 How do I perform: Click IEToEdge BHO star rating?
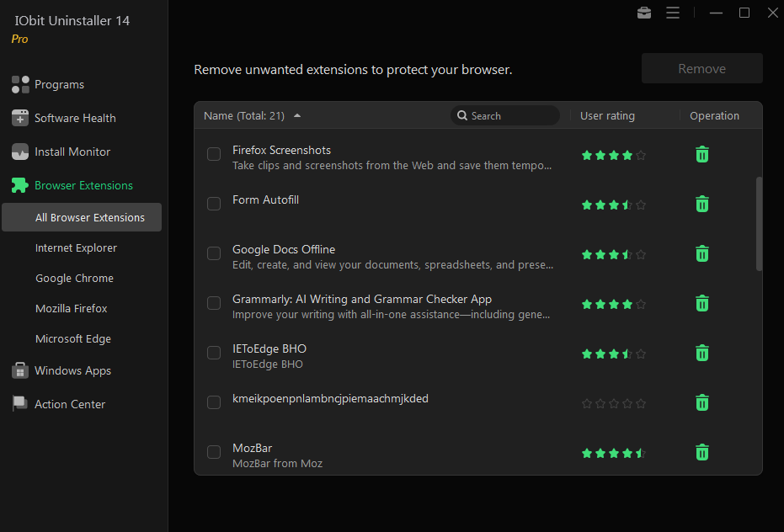tap(614, 354)
